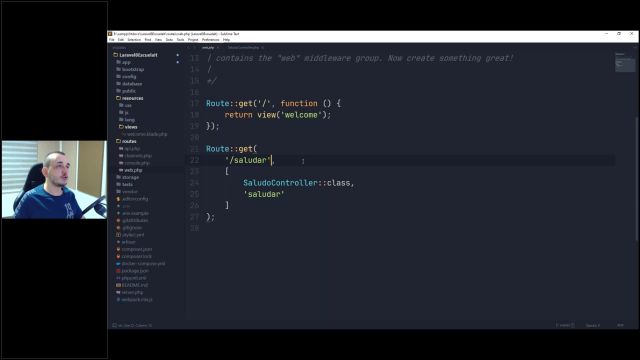Collapse the resources folder

pyautogui.click(x=130, y=98)
